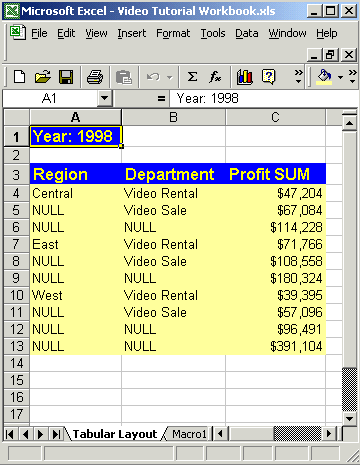Click the Select All corner button
The image size is (360, 465).
[16, 117]
